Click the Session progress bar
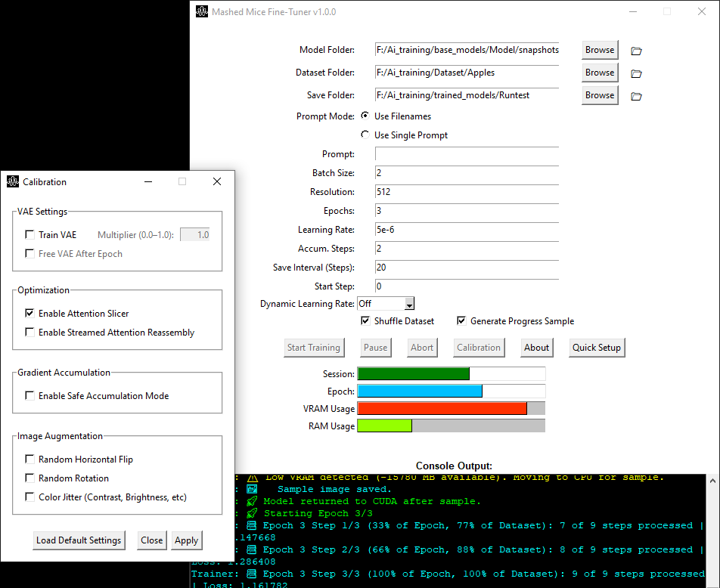 452,373
